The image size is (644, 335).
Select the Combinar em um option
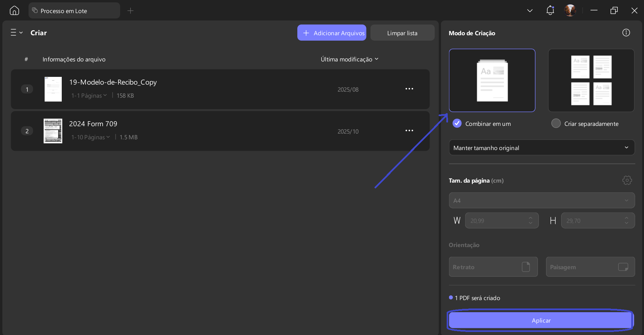click(457, 124)
